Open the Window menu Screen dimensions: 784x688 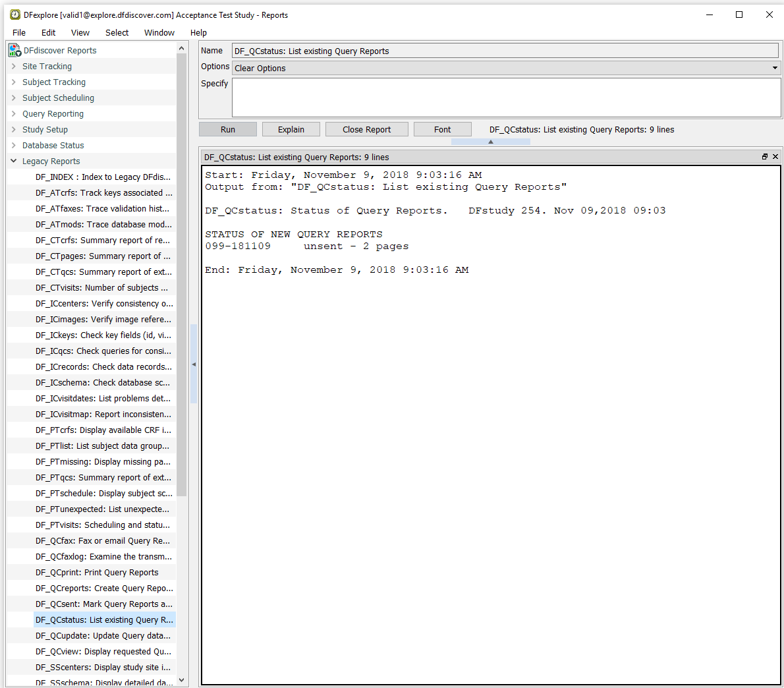point(159,32)
